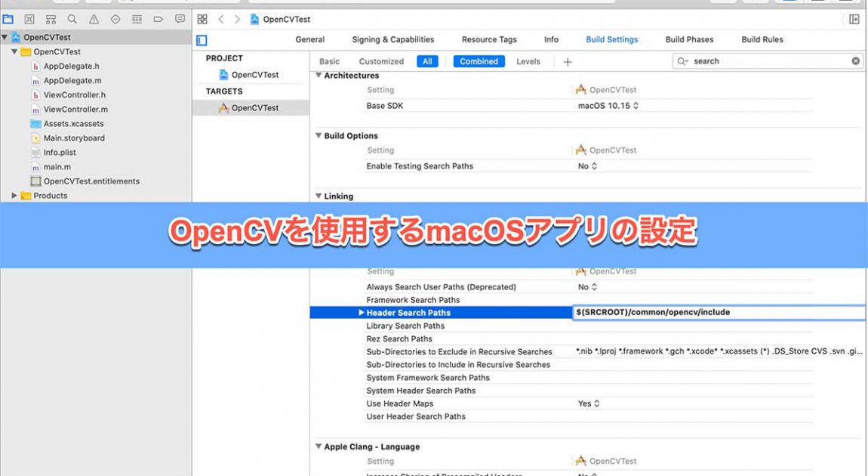The height and width of the screenshot is (476, 868).
Task: Click the build settings search field
Action: pyautogui.click(x=767, y=61)
